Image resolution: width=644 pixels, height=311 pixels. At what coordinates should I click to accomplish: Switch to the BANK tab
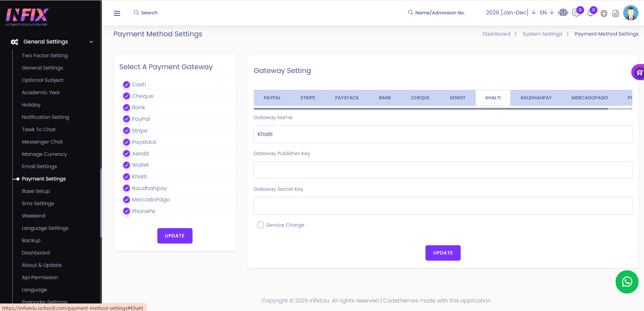click(x=385, y=98)
